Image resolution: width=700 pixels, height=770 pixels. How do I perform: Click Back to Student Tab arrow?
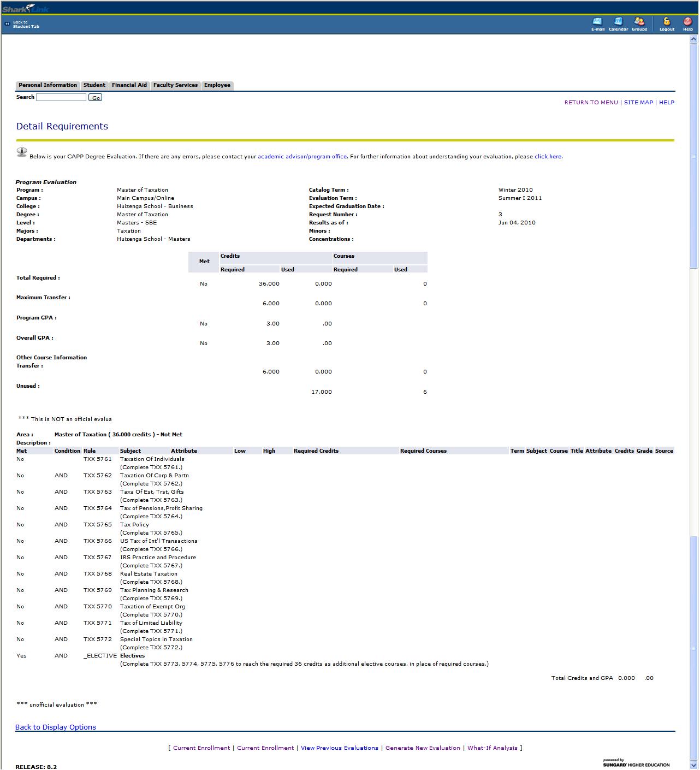pyautogui.click(x=7, y=24)
